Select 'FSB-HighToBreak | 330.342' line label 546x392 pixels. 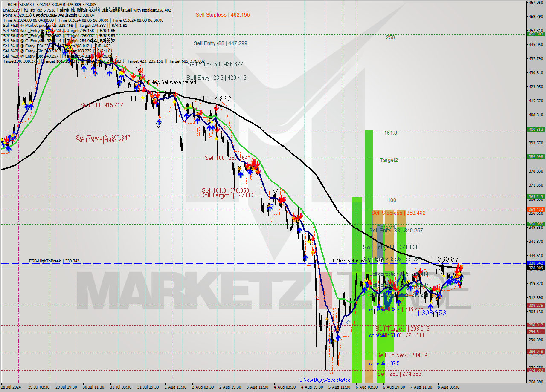54,261
